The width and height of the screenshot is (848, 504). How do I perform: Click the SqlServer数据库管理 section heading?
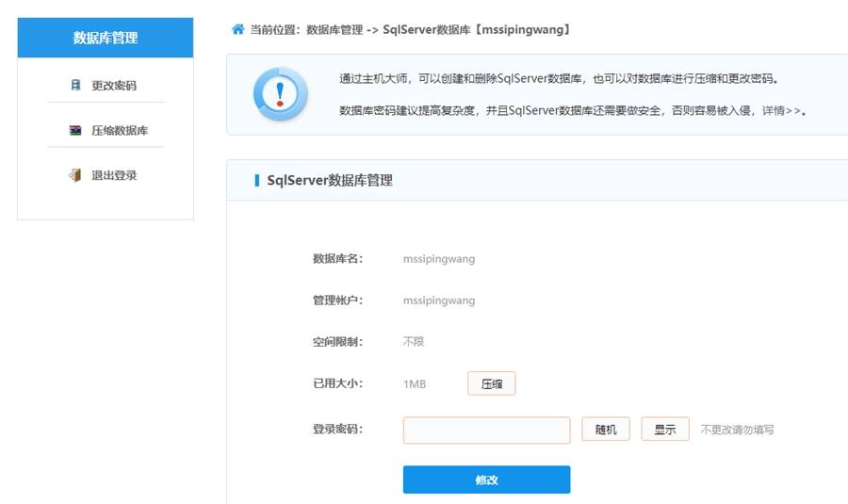[330, 180]
